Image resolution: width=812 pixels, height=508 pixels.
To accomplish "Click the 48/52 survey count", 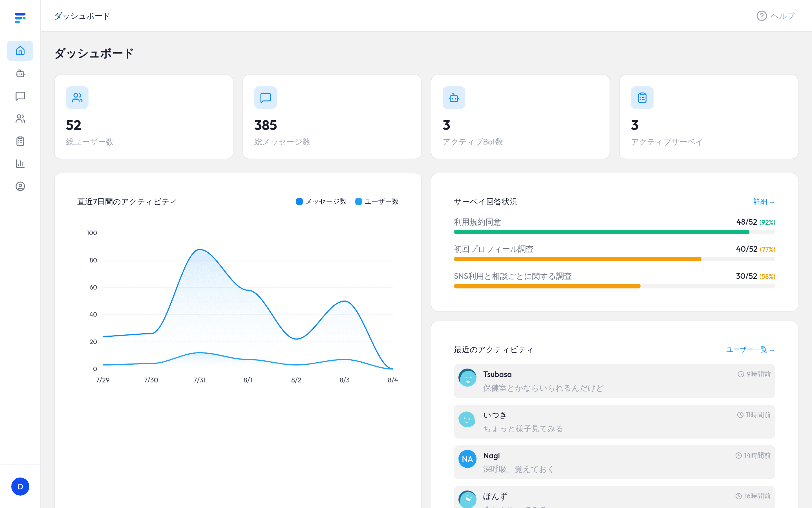I will (747, 222).
